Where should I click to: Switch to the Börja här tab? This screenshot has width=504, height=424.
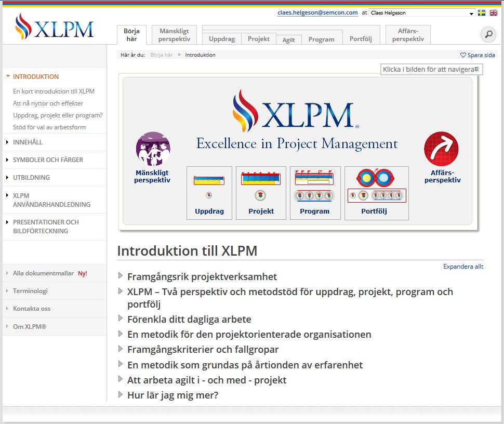tap(131, 35)
